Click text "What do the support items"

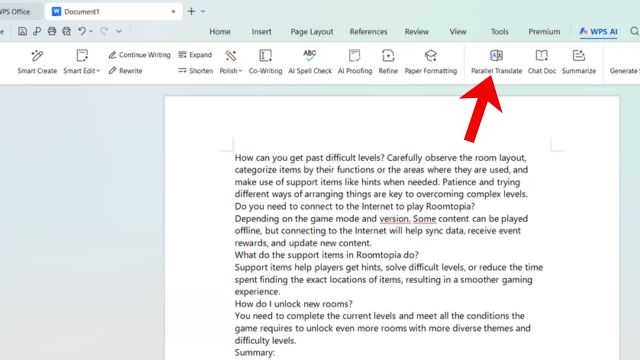point(288,255)
